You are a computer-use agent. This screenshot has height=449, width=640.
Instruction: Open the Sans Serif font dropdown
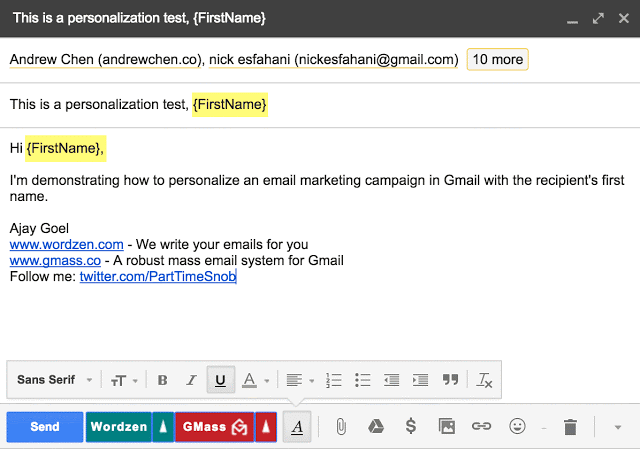pos(55,380)
